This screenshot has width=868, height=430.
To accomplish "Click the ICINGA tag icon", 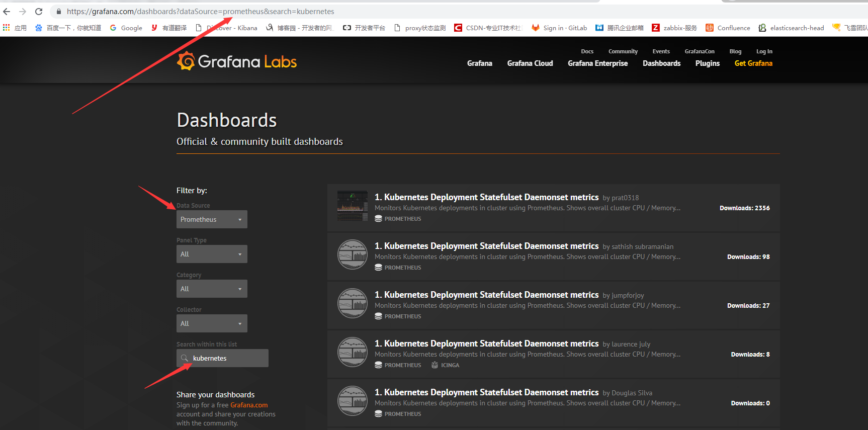I will coord(435,365).
